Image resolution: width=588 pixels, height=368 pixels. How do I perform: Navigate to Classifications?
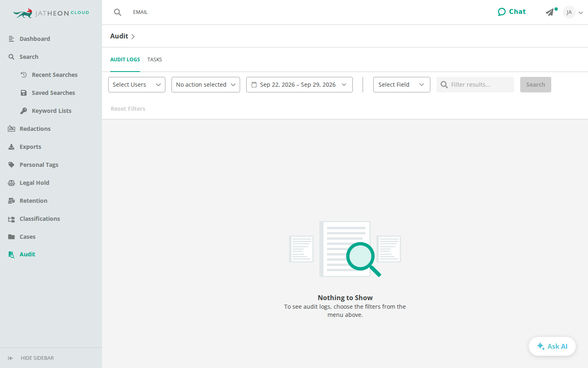pyautogui.click(x=40, y=219)
